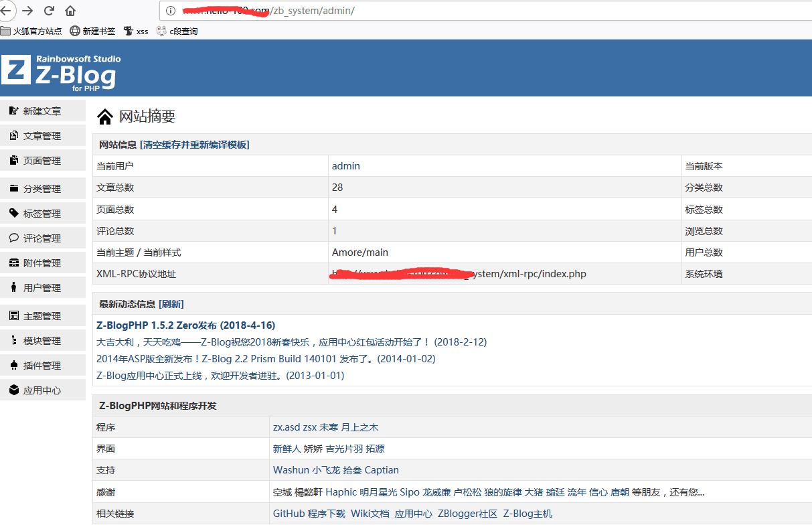Click the 小飞龙 supporter link
This screenshot has width=812, height=525.
[x=326, y=470]
